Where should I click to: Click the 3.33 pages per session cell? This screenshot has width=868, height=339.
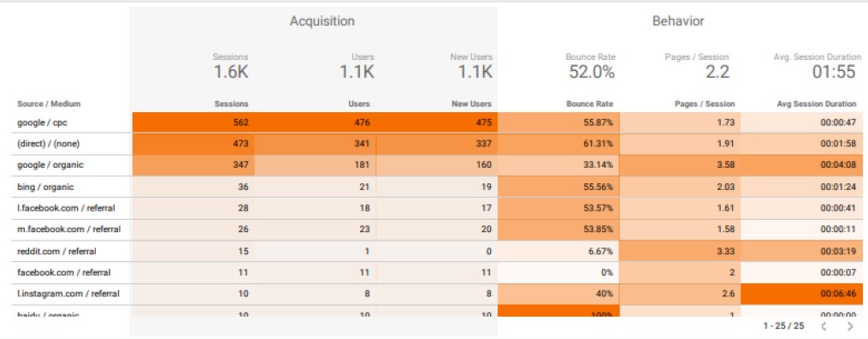pos(681,251)
